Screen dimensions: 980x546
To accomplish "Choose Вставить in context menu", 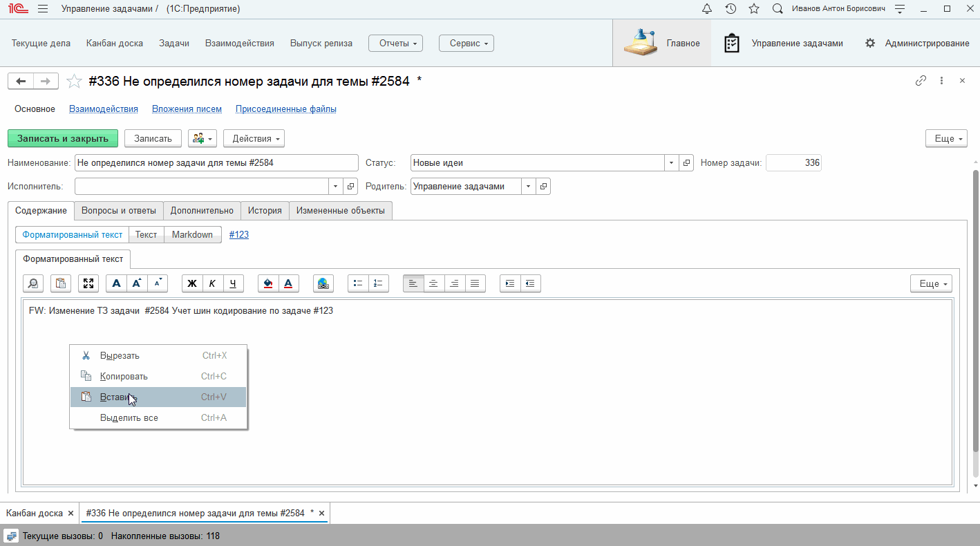I will (x=158, y=397).
